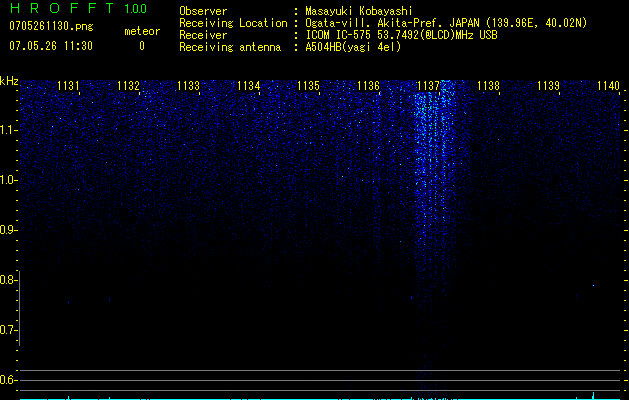Viewport: 629px width, 400px height.
Task: Click the 1137 time axis marker
Action: pyautogui.click(x=428, y=86)
